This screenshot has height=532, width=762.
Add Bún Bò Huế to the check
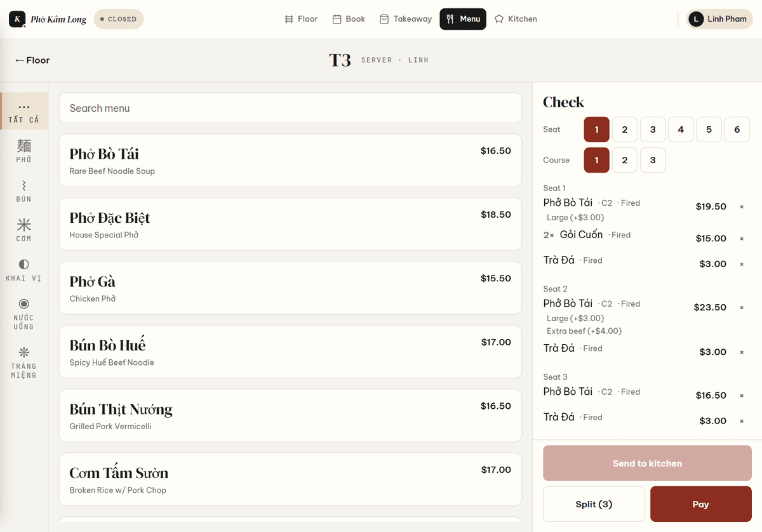[290, 352]
